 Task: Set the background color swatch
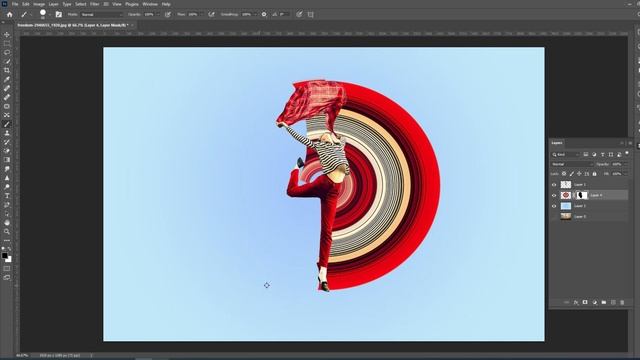click(9, 259)
